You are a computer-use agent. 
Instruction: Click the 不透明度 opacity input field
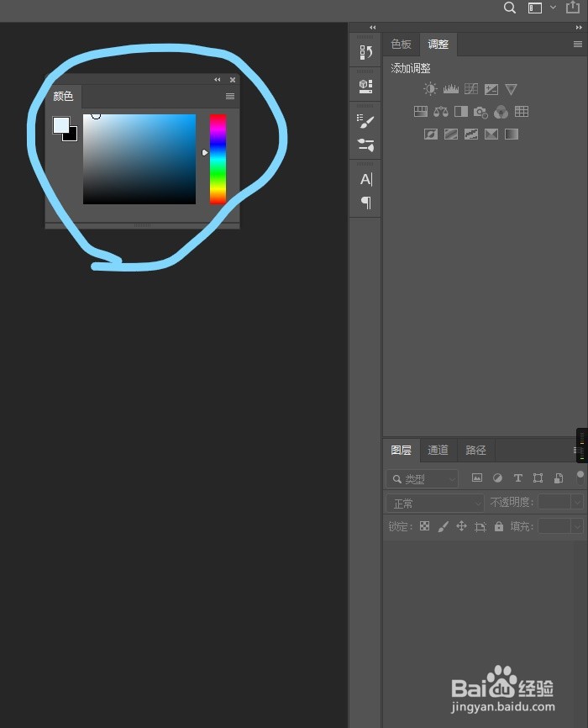554,502
